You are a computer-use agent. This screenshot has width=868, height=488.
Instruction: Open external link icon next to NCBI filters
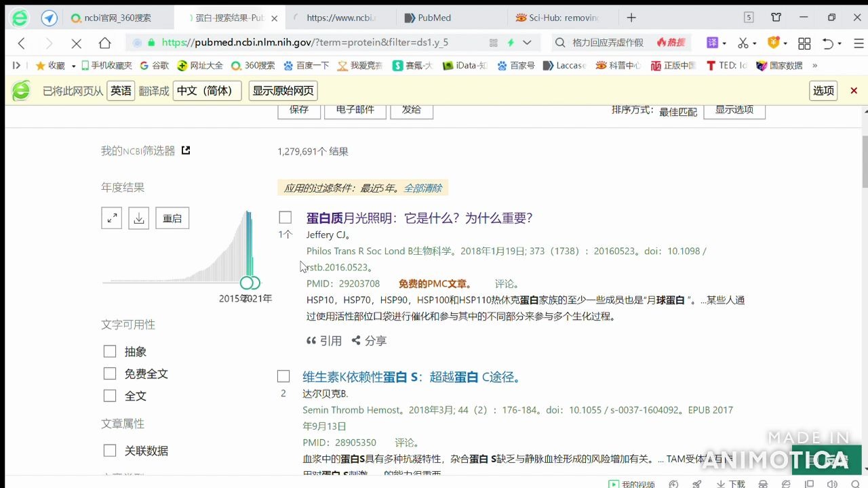pos(186,150)
